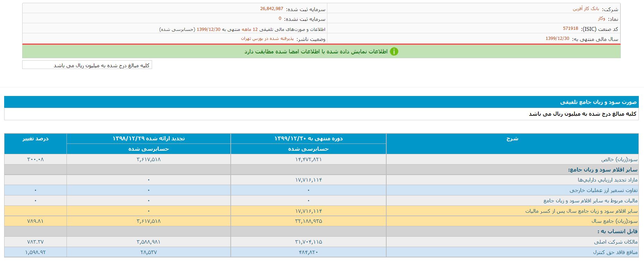The width and height of the screenshot is (644, 263).
Task: Select the blue section title صورت سود و زیان جامع تلفیقی
Action: pos(598,102)
